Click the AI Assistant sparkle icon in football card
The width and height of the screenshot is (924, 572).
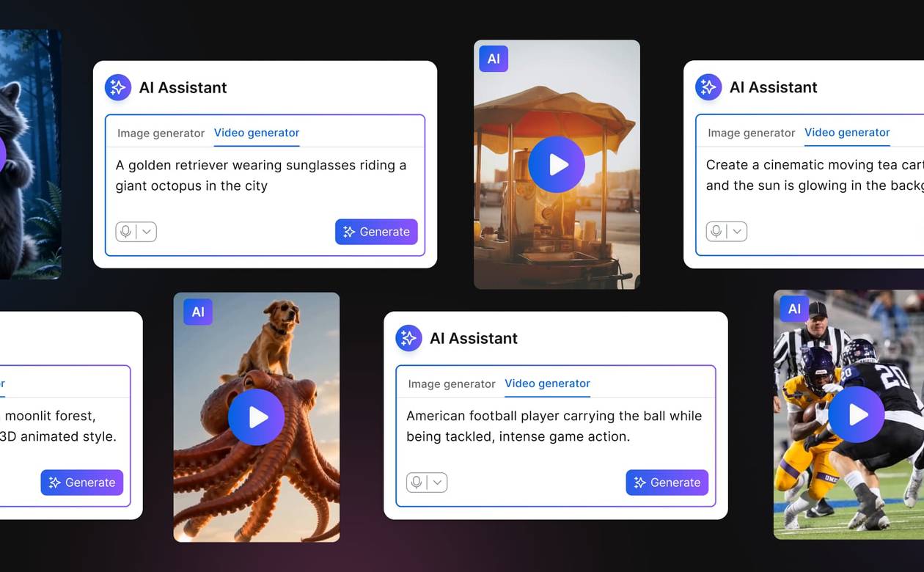click(408, 338)
